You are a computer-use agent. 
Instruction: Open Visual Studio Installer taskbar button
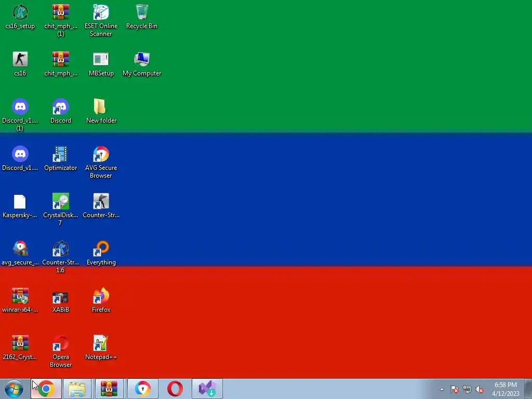[x=207, y=389]
